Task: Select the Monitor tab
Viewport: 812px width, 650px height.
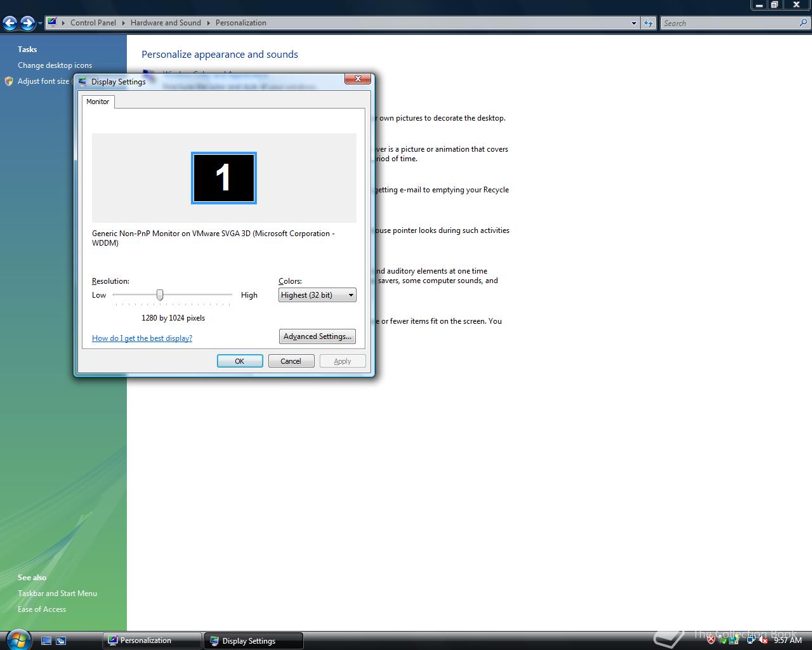Action: point(98,102)
